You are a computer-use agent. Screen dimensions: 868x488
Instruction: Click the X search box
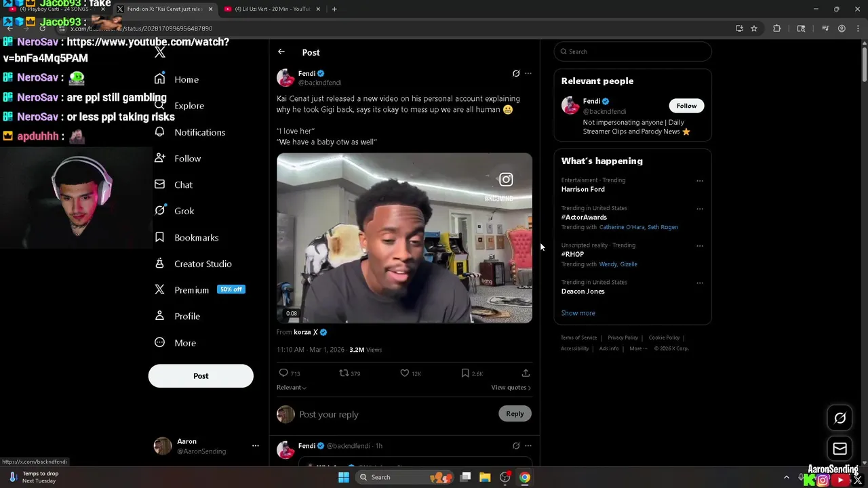[x=633, y=52]
